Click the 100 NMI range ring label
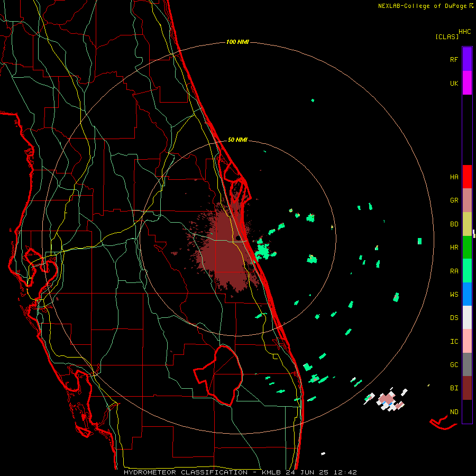The height and width of the screenshot is (476, 476). pyautogui.click(x=237, y=42)
